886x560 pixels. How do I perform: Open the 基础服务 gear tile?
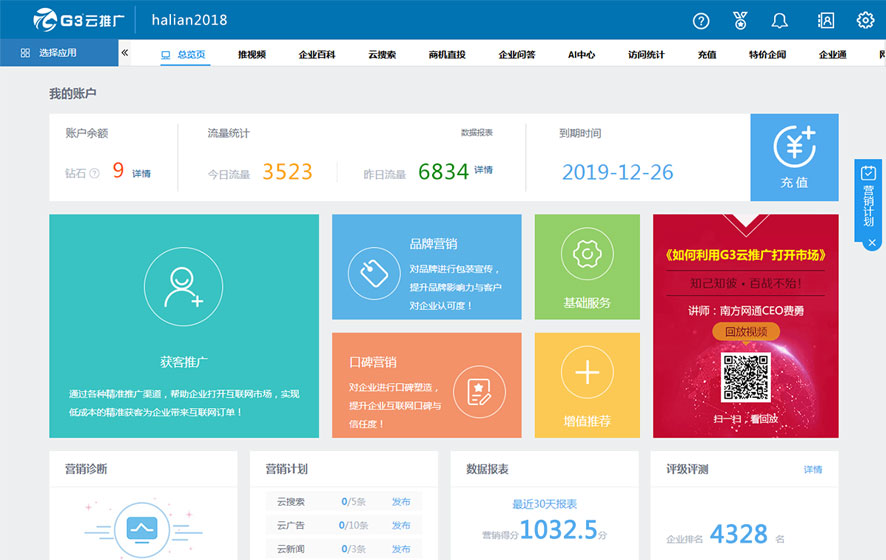tap(586, 267)
